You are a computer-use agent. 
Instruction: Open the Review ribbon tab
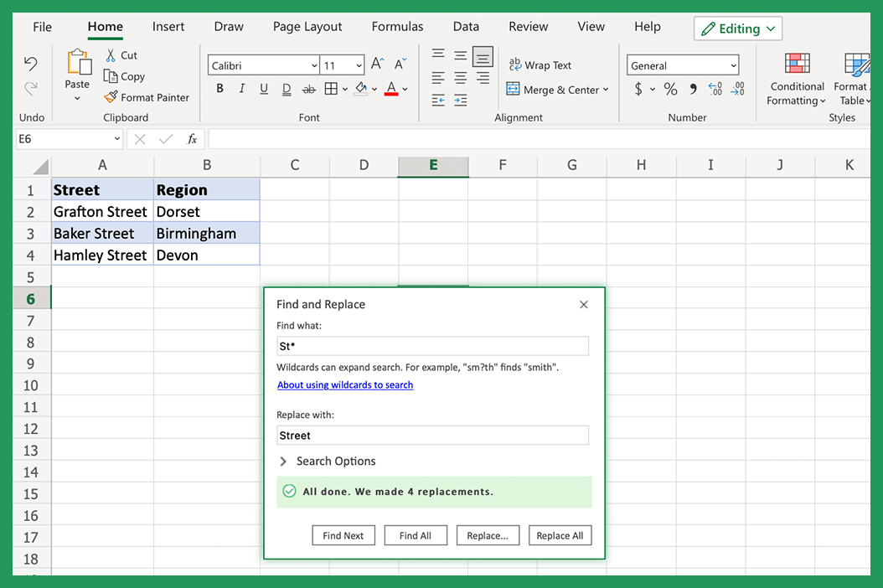pos(528,26)
